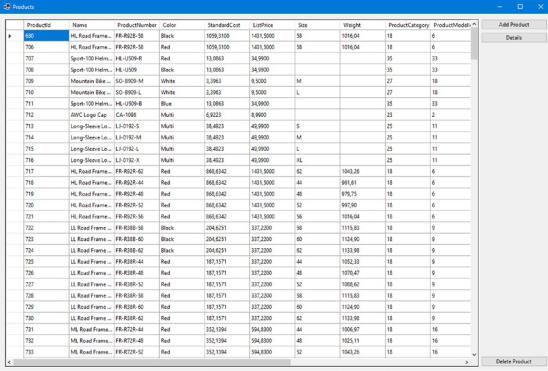Click ProductModel cell 2 in row 712
The width and height of the screenshot is (548, 371).
[x=451, y=115]
